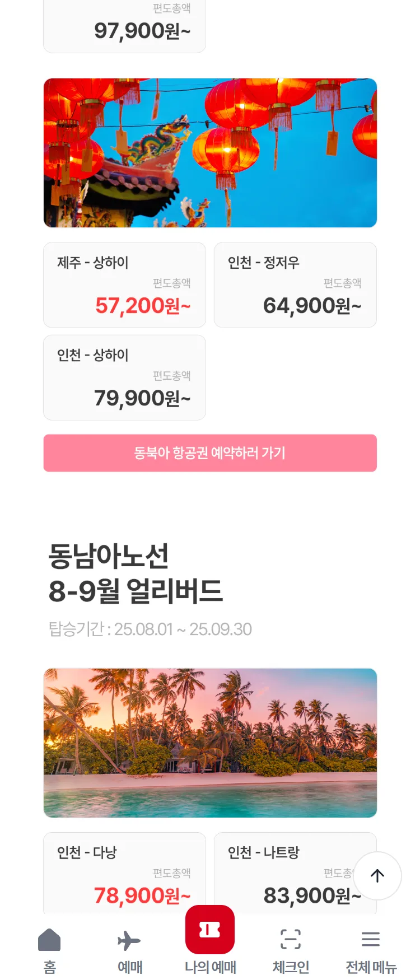Select the 전체 메뉴 tab label
The height and width of the screenshot is (980, 420).
(371, 967)
